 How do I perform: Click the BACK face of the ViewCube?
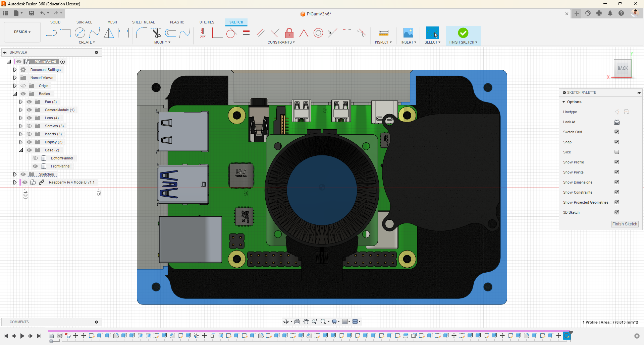623,68
